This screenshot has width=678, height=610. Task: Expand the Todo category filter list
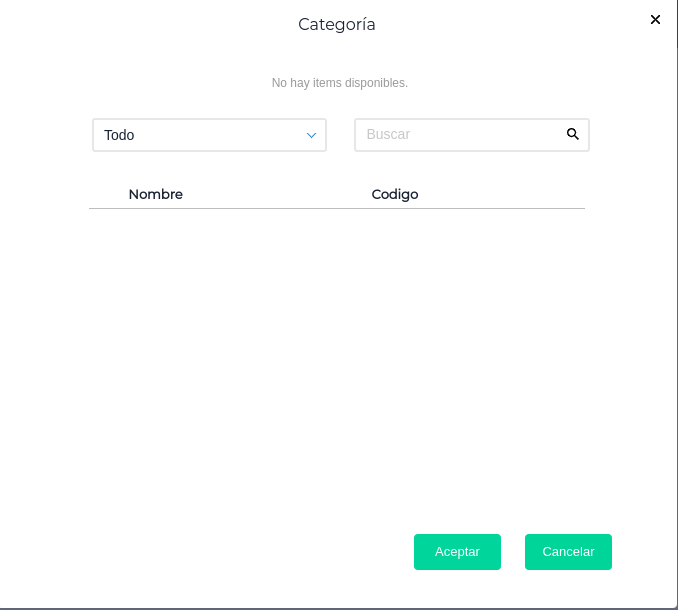click(209, 135)
